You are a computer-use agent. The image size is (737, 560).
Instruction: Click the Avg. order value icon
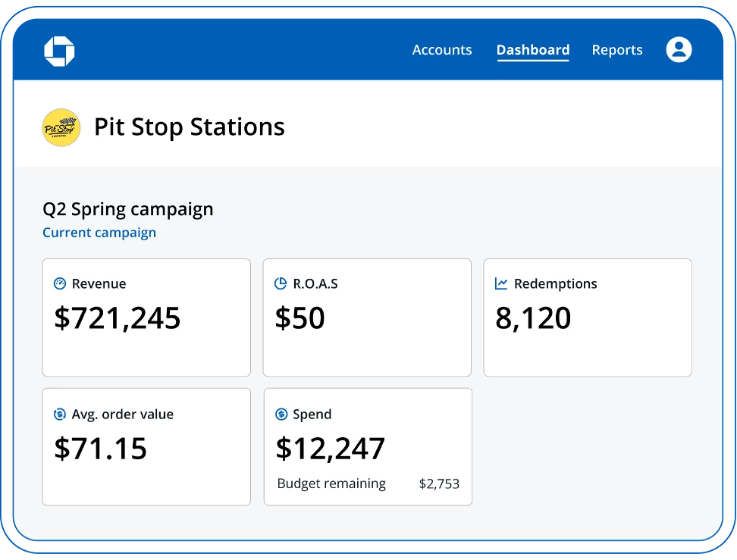pos(60,414)
